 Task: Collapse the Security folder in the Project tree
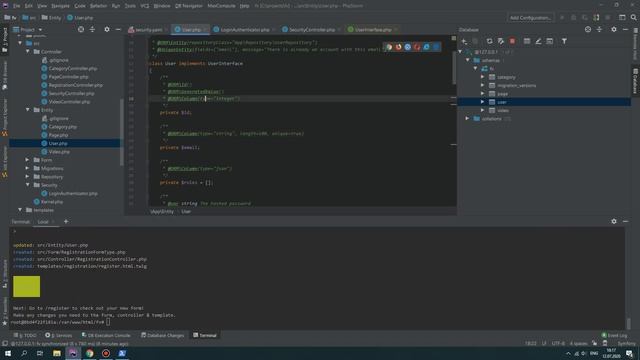click(28, 185)
